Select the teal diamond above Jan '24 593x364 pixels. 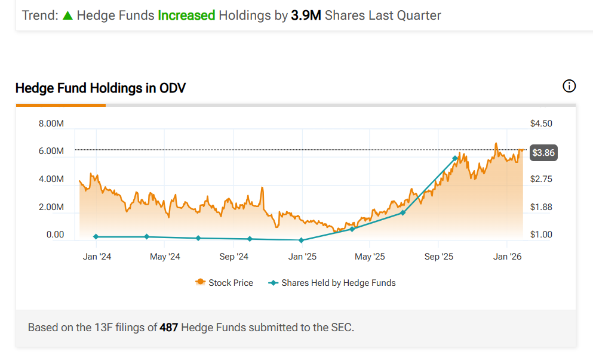coord(96,237)
